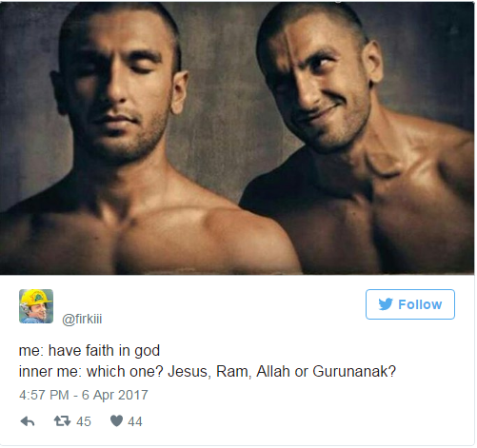
Task: Click the reply arrow icon
Action: point(28,421)
